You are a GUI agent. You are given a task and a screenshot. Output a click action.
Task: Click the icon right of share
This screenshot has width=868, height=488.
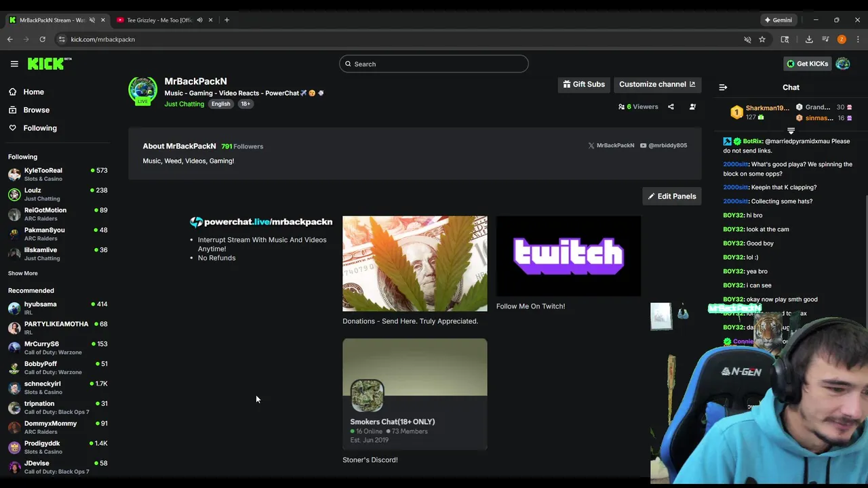[x=692, y=106]
